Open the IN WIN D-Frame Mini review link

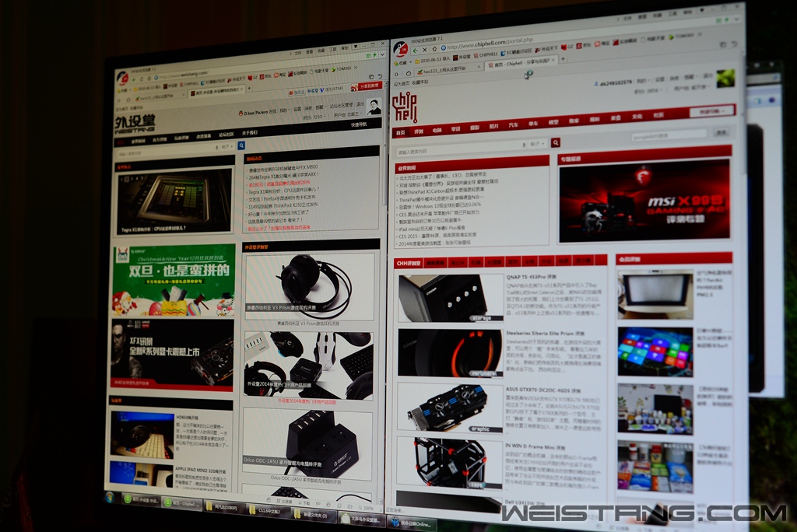coord(535,447)
